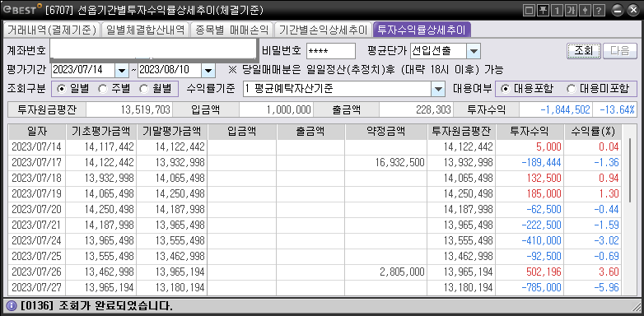Select the 2023/07/21 date cell

[x=36, y=225]
